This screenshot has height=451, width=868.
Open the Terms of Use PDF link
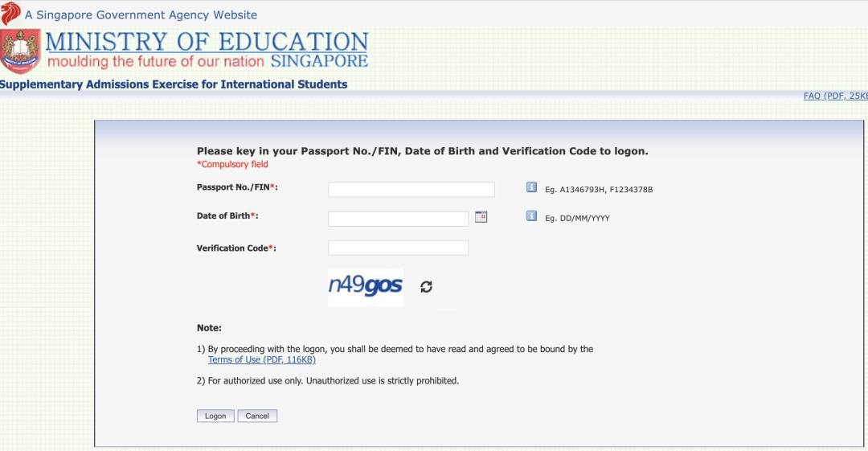pos(261,360)
